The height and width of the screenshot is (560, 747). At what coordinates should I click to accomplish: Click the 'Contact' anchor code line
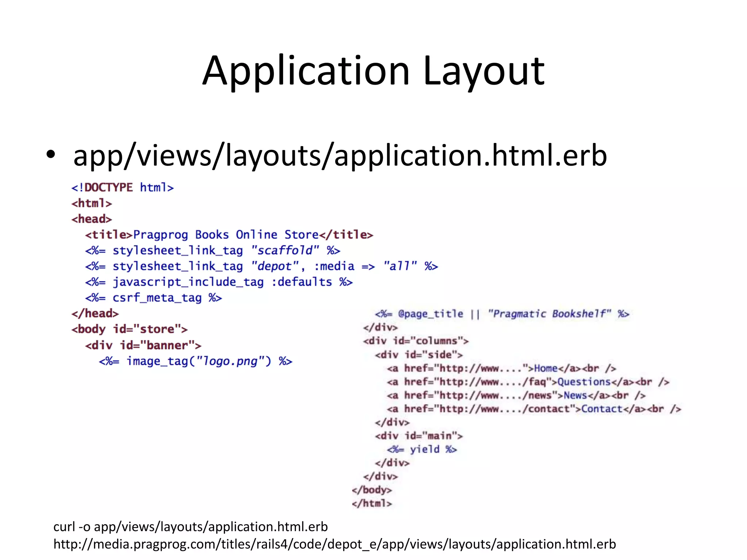pyautogui.click(x=534, y=409)
